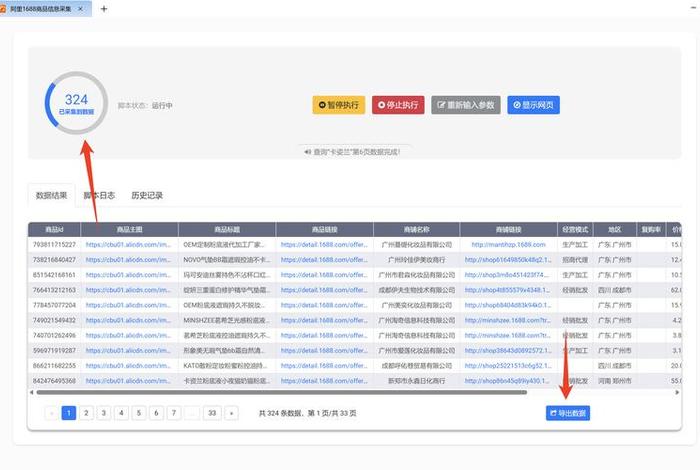Open shop link for row 749021549432
Screen dimensions: 700x470
tap(508, 320)
